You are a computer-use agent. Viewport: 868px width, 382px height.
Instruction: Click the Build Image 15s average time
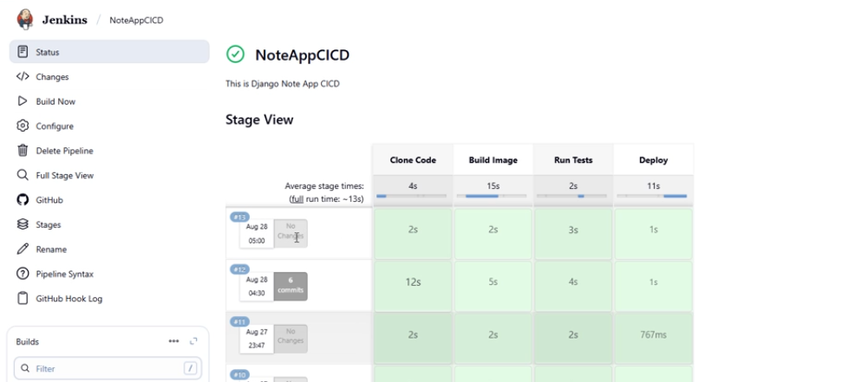(493, 185)
